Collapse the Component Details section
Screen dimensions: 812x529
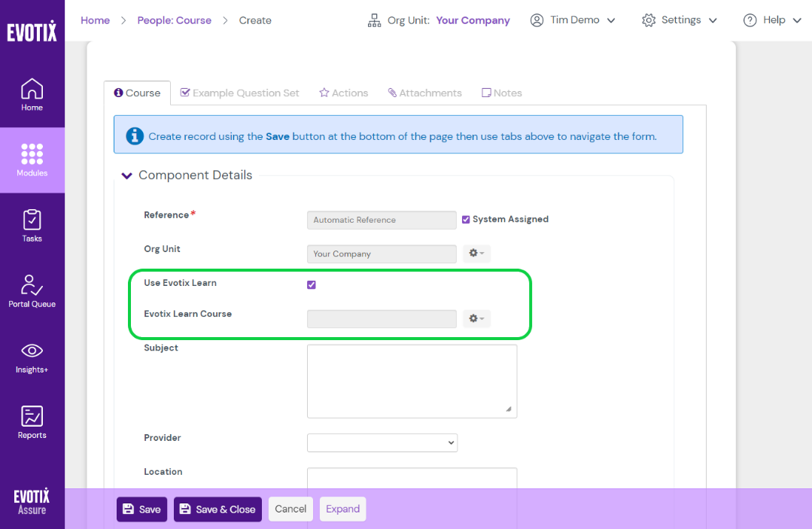pos(126,175)
